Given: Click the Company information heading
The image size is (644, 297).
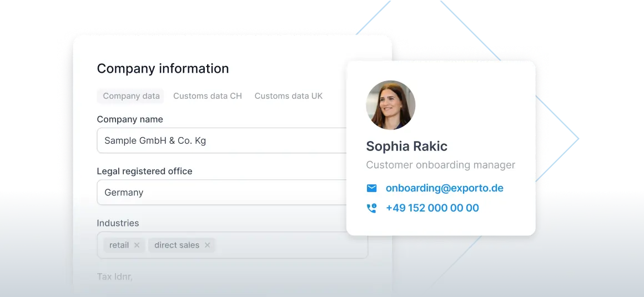Looking at the screenshot, I should point(163,69).
